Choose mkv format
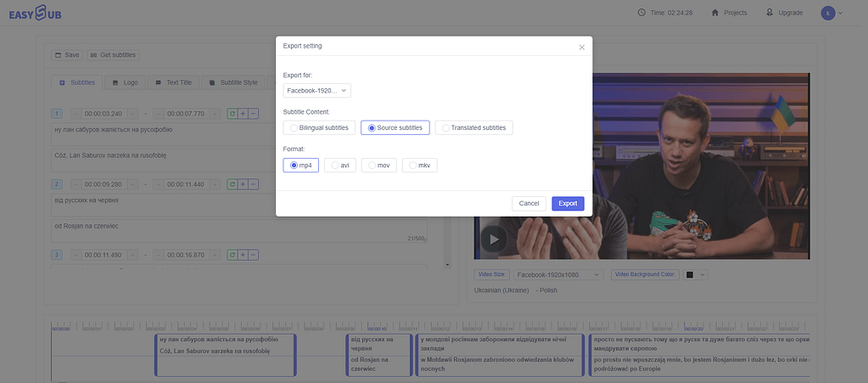The height and width of the screenshot is (383, 868). [420, 165]
